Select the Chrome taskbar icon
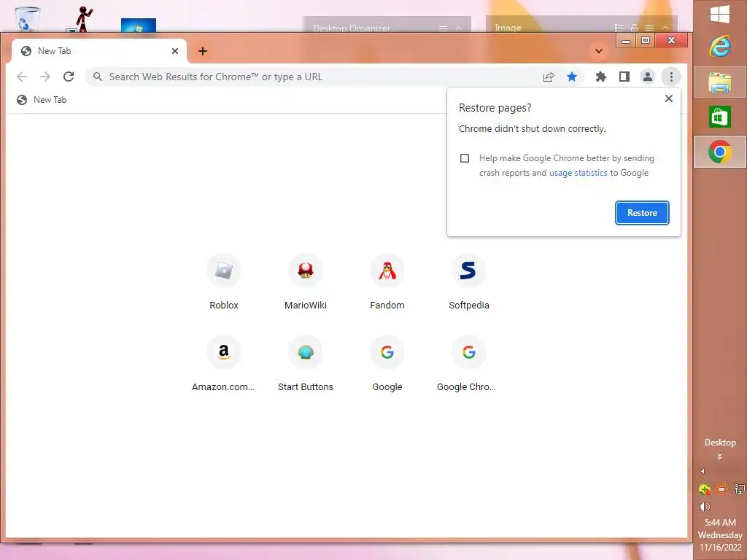The image size is (747, 560). point(720,152)
